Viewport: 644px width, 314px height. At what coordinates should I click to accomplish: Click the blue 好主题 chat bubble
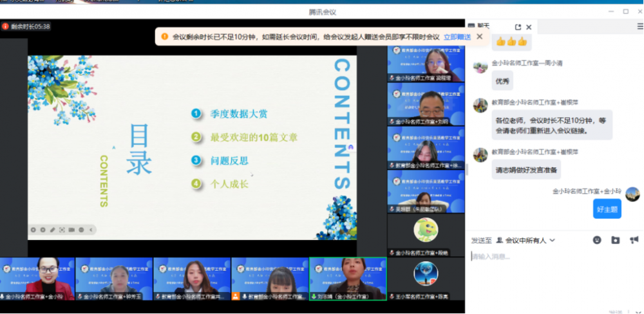coord(607,209)
